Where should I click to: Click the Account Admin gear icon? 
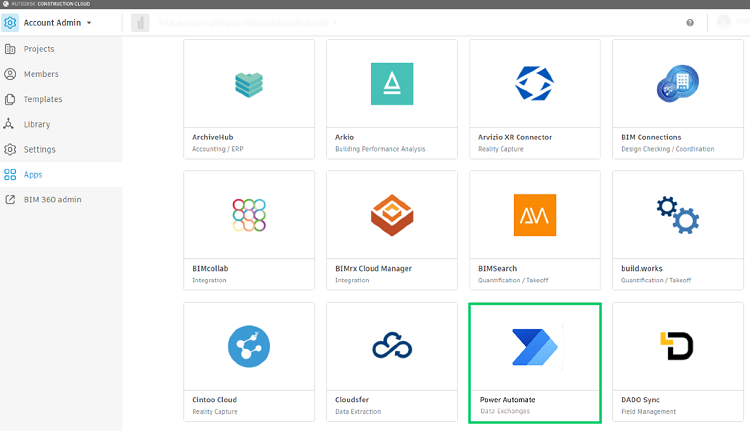click(x=10, y=22)
